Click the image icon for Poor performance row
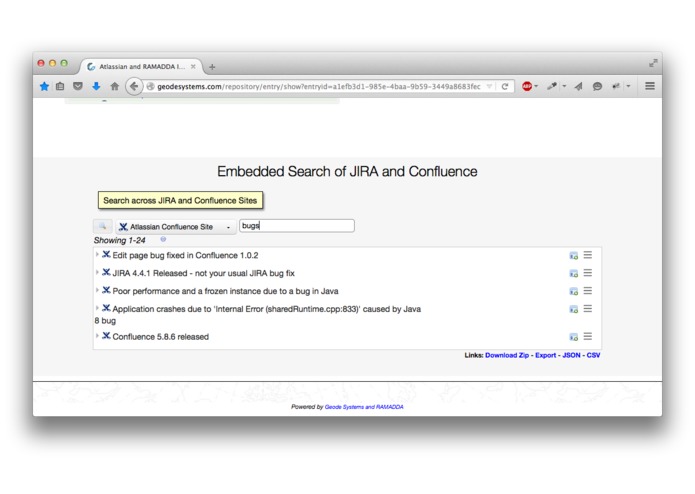 coord(574,291)
